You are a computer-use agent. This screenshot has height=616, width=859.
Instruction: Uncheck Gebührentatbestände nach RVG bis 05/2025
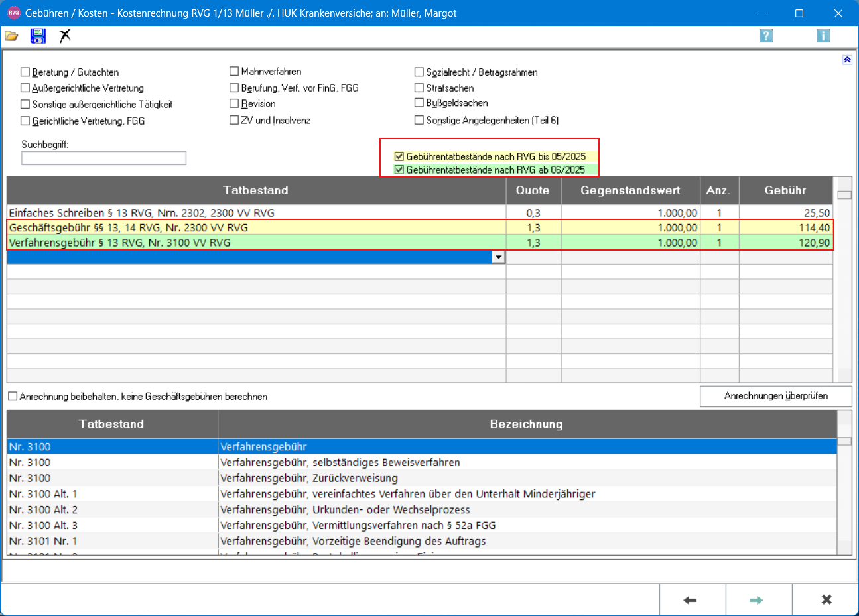point(399,157)
